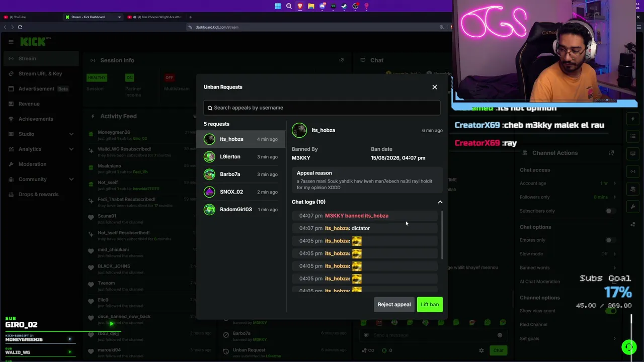644x362 pixels.
Task: Switch to the Trial Phoenix Wright tab
Action: pos(155,17)
